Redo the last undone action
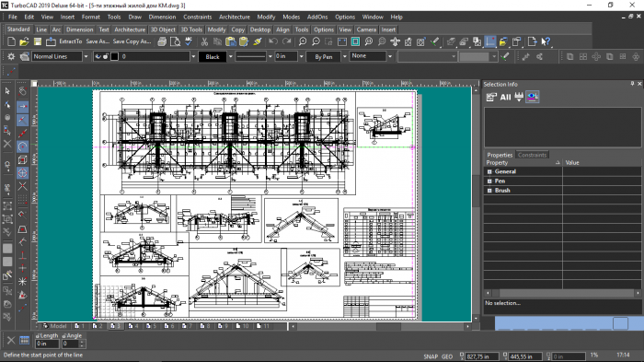 (x=287, y=41)
